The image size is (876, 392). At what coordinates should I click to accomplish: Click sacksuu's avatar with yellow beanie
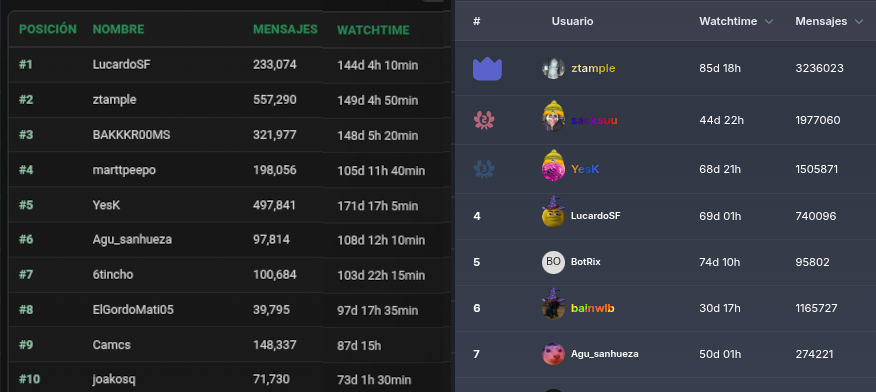(x=553, y=116)
